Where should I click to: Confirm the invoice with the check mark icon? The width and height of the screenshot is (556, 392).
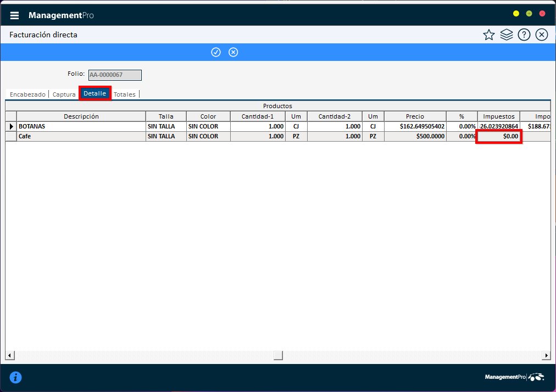tap(216, 52)
